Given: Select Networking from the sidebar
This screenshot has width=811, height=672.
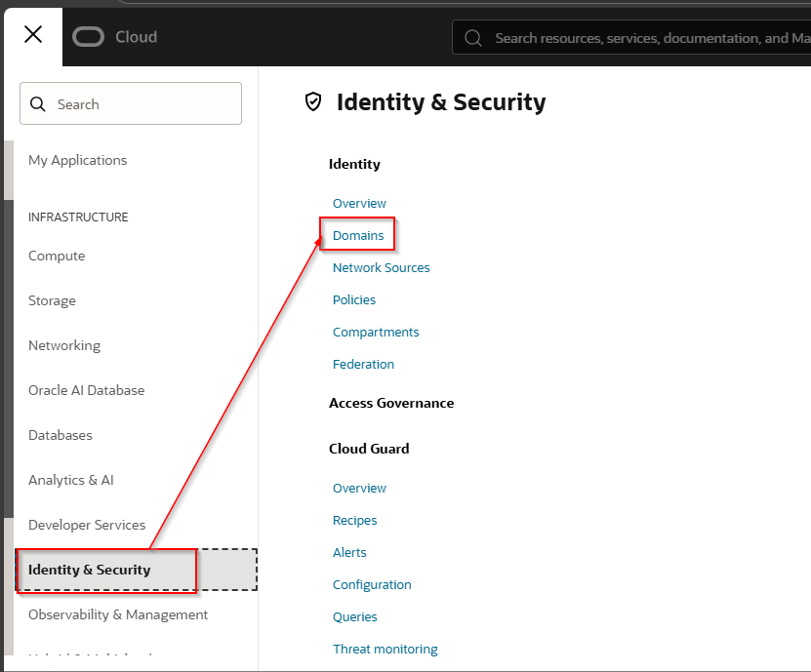Looking at the screenshot, I should tap(64, 345).
